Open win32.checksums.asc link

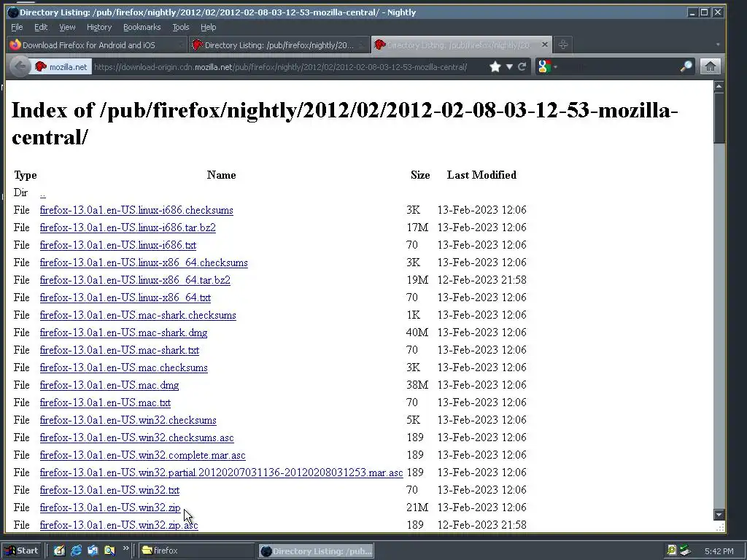click(x=136, y=437)
